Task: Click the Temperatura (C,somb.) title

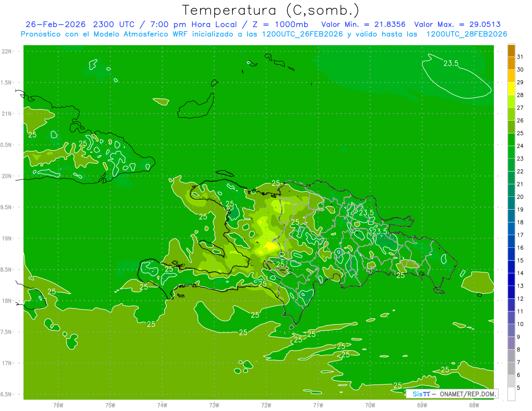Action: click(x=271, y=10)
